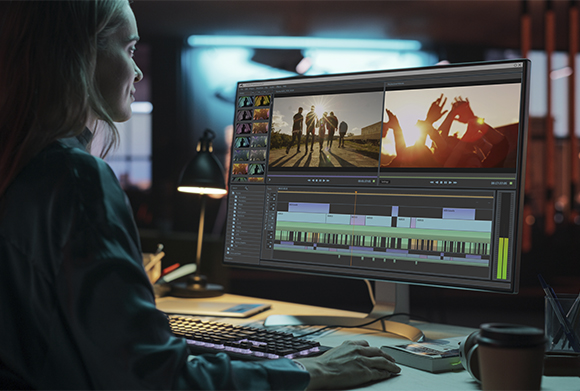The width and height of the screenshot is (580, 391).
Task: Select the timeline sequence tab above the tracks
Action: pyautogui.click(x=283, y=188)
